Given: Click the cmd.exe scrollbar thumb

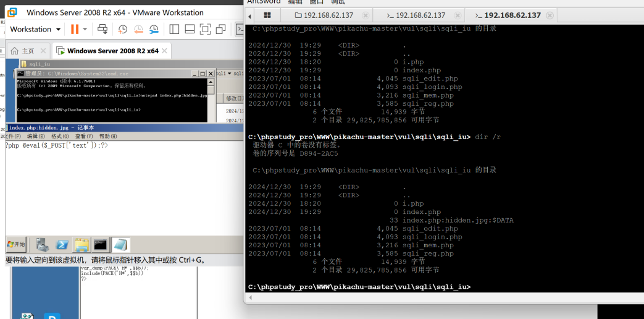Looking at the screenshot, I should coord(211,90).
